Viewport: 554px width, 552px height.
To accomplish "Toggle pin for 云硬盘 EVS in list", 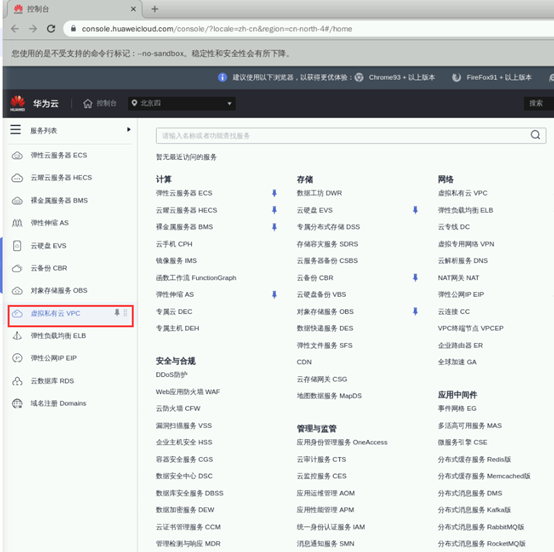I will pos(415,210).
